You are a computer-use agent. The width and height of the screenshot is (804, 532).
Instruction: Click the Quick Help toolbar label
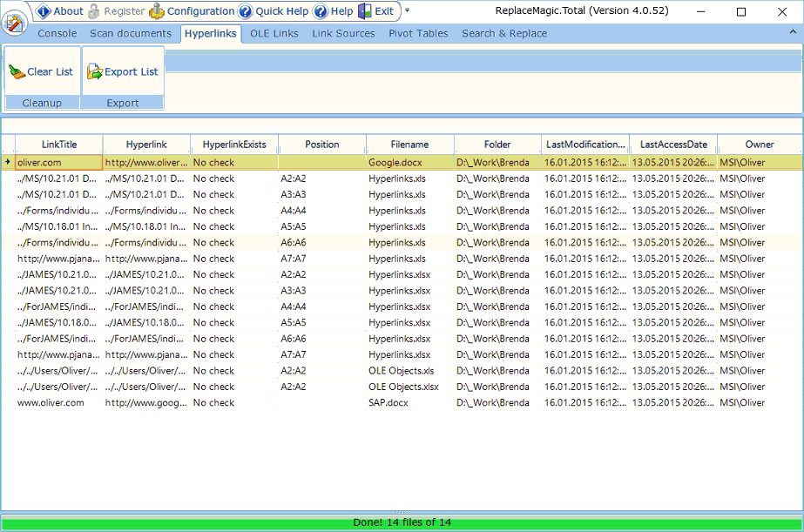click(281, 10)
